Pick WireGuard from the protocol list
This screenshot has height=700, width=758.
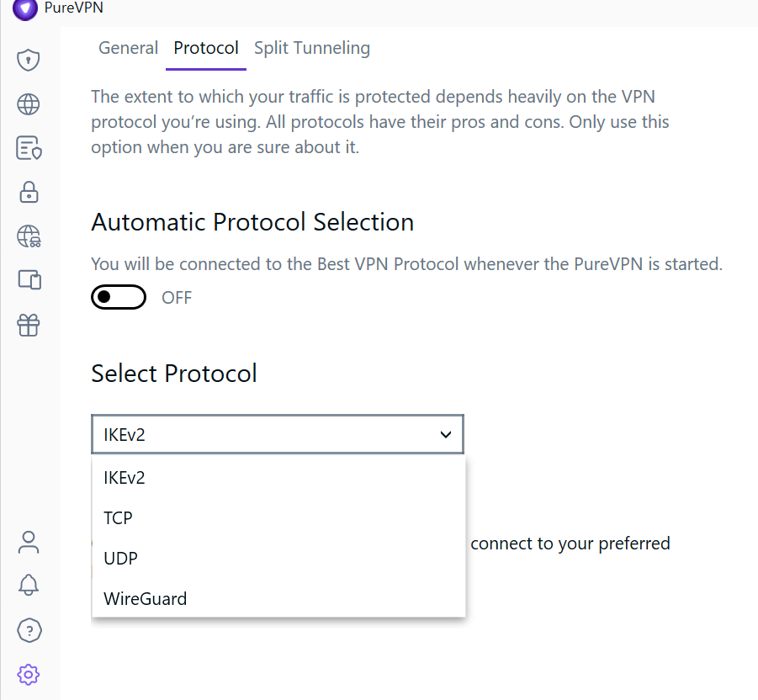pos(145,599)
